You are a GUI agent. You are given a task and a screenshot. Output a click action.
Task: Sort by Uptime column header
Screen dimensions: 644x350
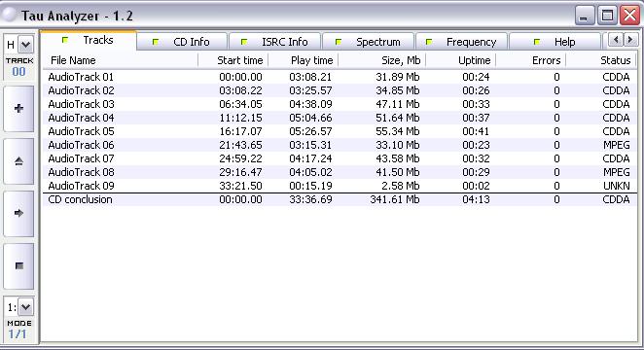tap(461, 60)
